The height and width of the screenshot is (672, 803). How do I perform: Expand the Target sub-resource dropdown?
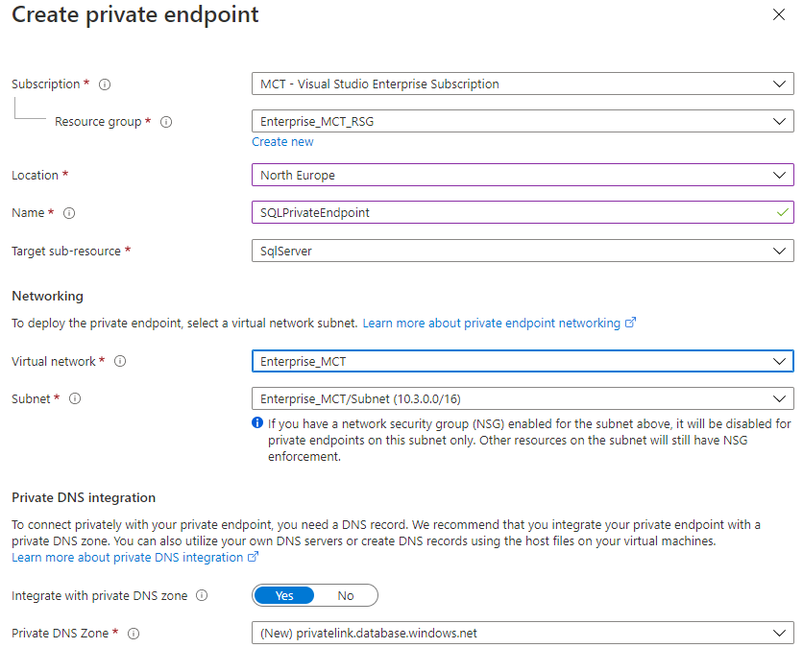pos(522,251)
